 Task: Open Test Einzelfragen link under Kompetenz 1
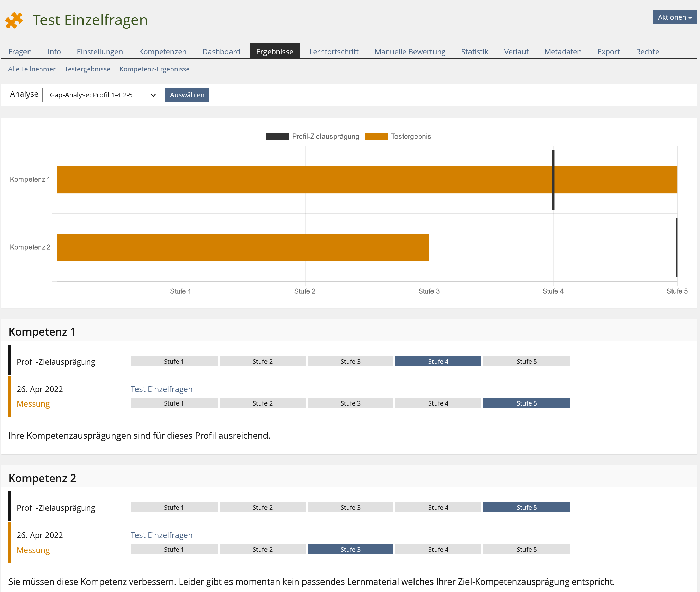tap(162, 389)
